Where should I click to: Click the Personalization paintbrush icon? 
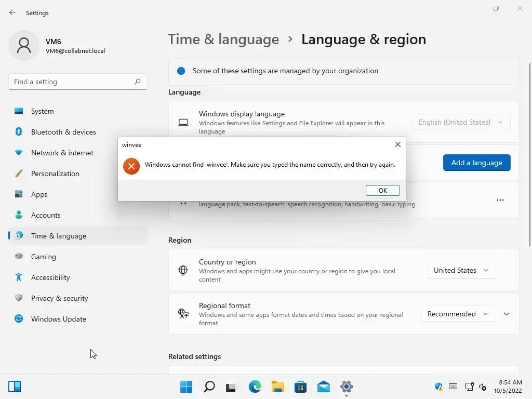19,174
